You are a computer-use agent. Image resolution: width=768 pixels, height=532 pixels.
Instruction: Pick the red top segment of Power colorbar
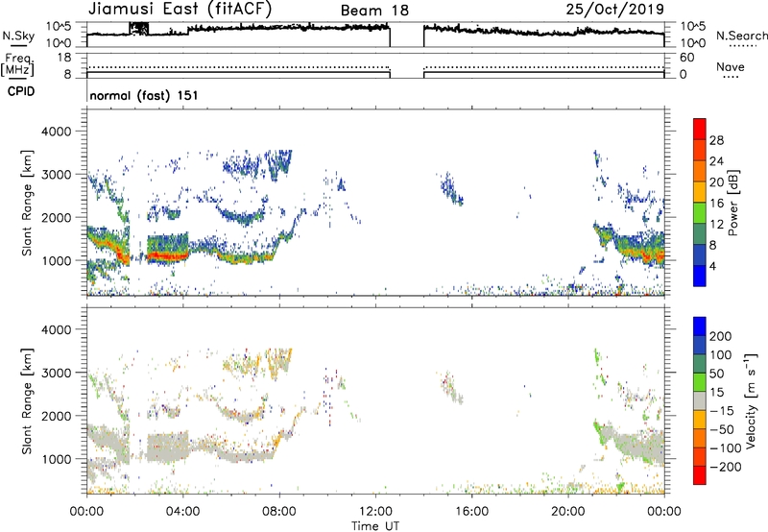pyautogui.click(x=700, y=130)
